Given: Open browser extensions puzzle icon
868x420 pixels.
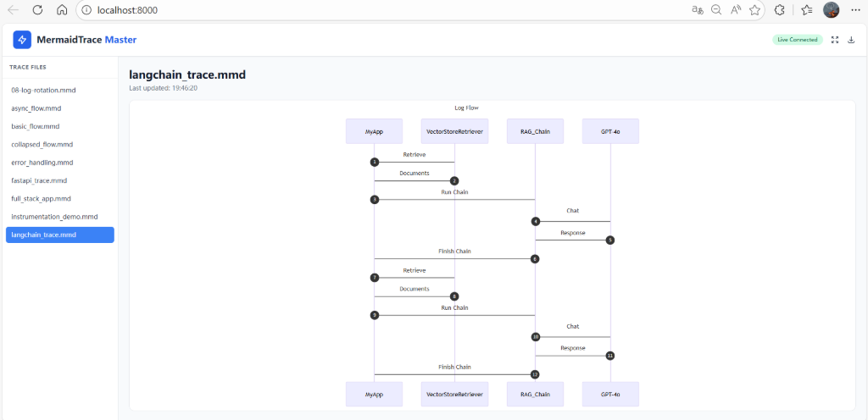Looking at the screenshot, I should click(780, 10).
